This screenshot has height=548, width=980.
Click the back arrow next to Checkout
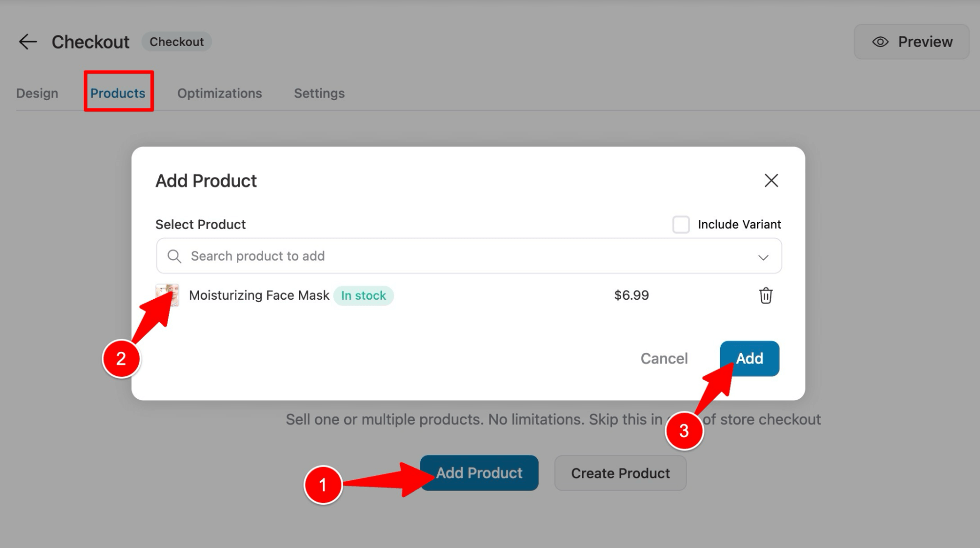(x=28, y=42)
